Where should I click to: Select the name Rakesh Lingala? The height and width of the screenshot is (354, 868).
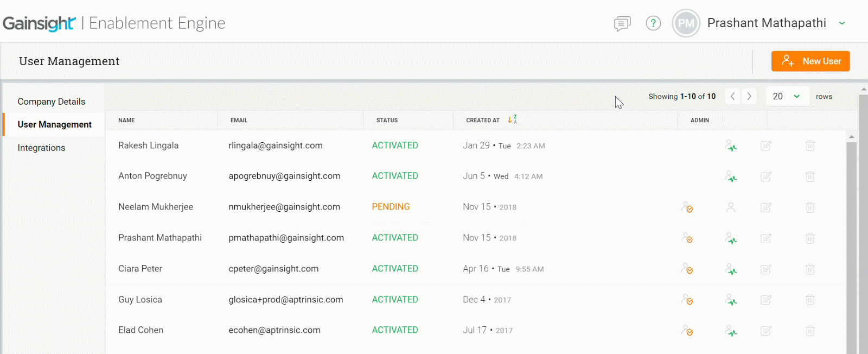[149, 146]
